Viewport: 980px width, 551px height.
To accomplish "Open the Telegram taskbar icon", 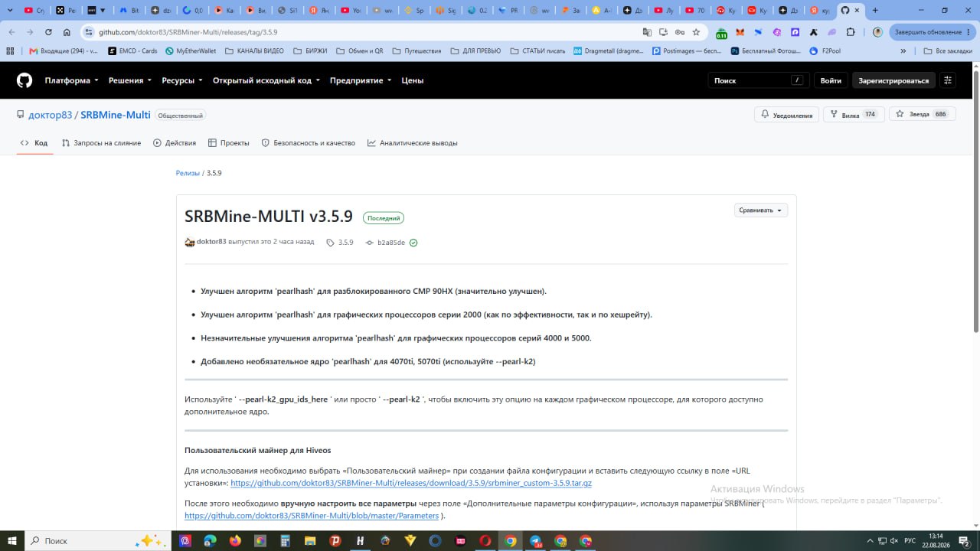I will (x=535, y=540).
